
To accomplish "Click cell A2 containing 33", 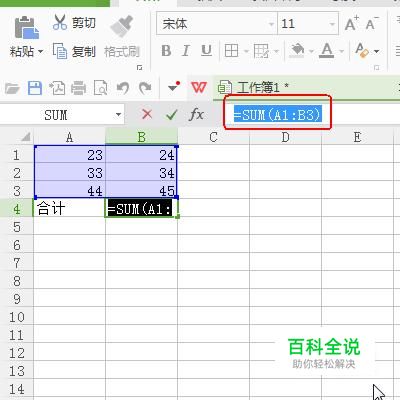I will 70,172.
